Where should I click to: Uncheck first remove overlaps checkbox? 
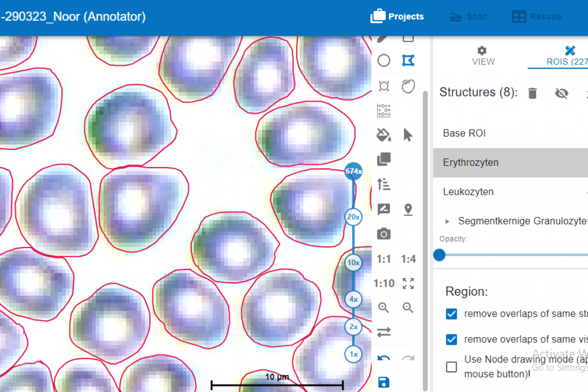452,314
